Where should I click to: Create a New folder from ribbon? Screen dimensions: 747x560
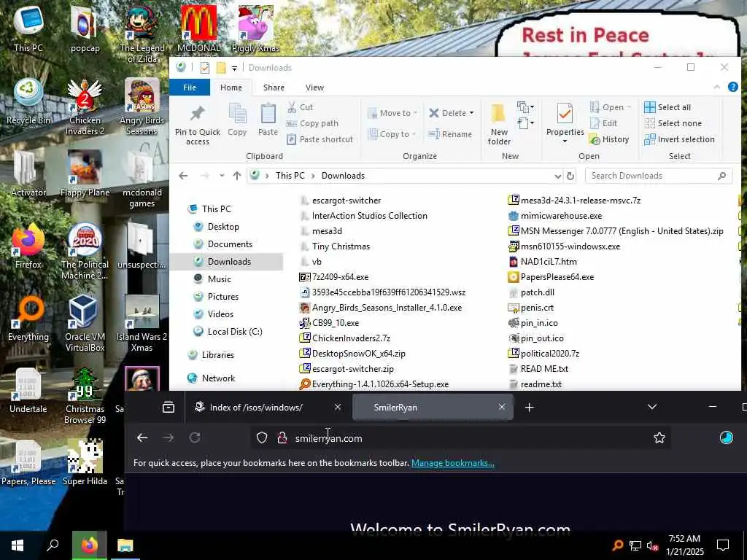499,125
